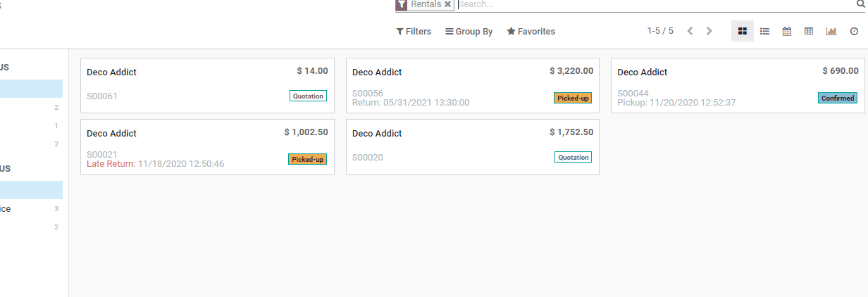Viewport: 868px width, 297px height.
Task: Open the Activity clock view icon
Action: (854, 31)
